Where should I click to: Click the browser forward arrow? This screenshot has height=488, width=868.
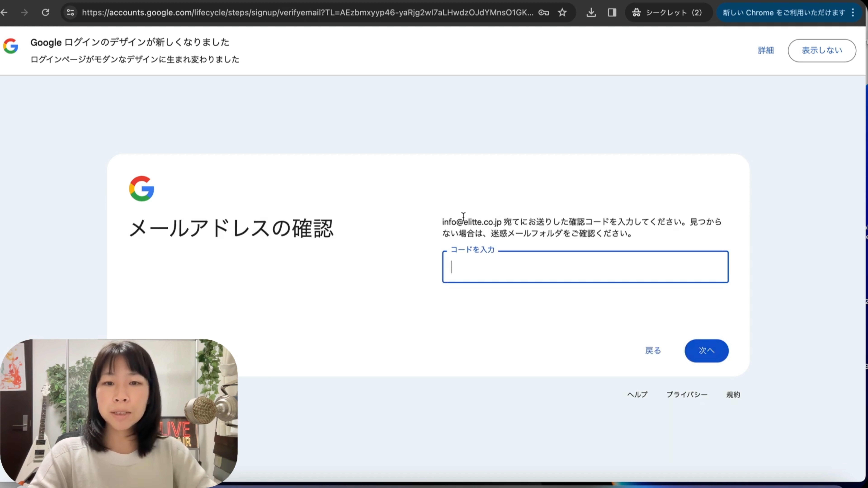[24, 13]
